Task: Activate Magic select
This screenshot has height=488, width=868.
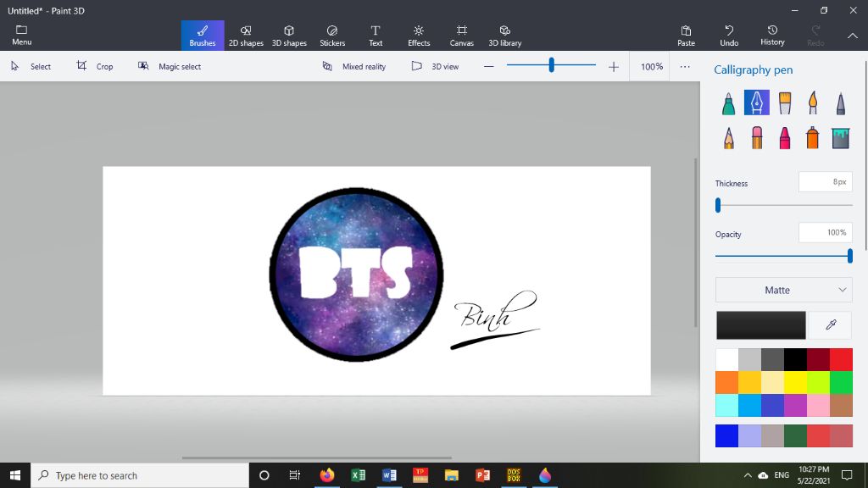Action: (x=170, y=66)
